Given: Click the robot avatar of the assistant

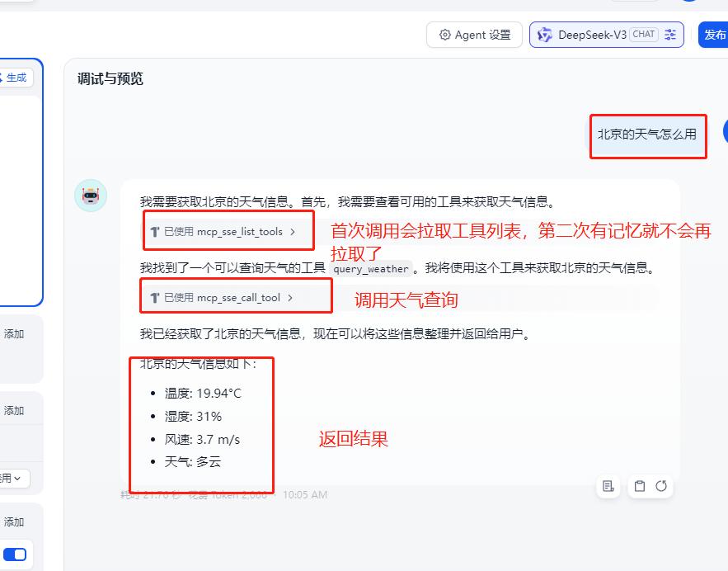Looking at the screenshot, I should pyautogui.click(x=91, y=196).
